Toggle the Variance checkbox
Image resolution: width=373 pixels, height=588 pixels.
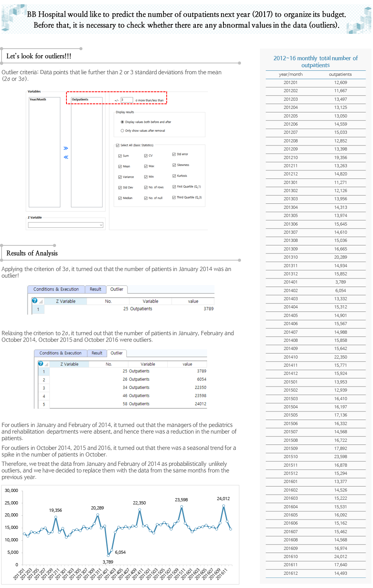120,177
